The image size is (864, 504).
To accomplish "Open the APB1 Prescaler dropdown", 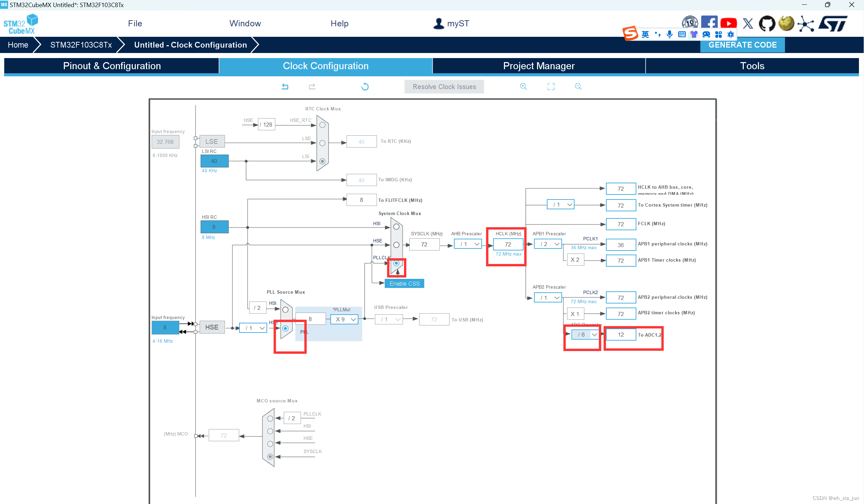I will 548,244.
